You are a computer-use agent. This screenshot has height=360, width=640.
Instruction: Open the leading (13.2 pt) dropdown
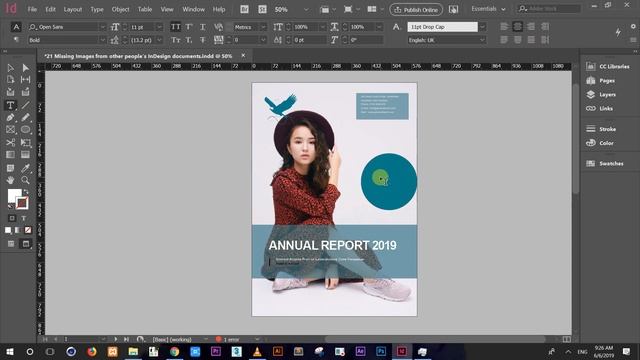(x=160, y=40)
